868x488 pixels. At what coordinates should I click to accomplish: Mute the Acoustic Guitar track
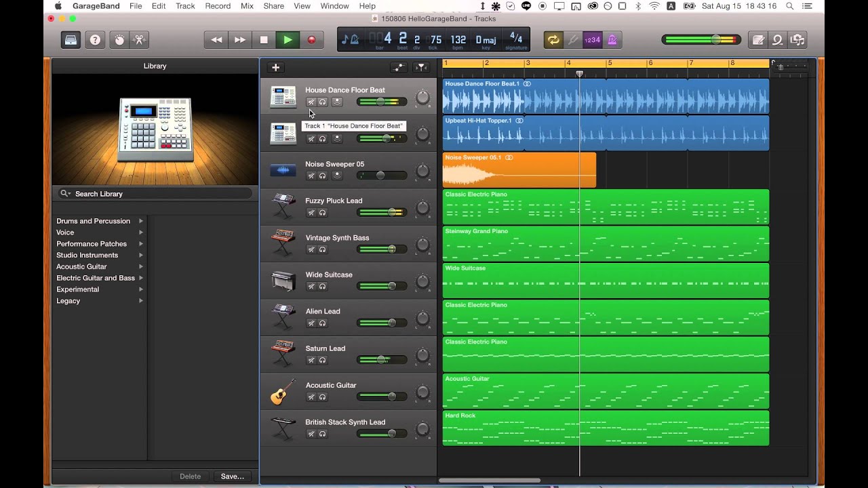311,397
